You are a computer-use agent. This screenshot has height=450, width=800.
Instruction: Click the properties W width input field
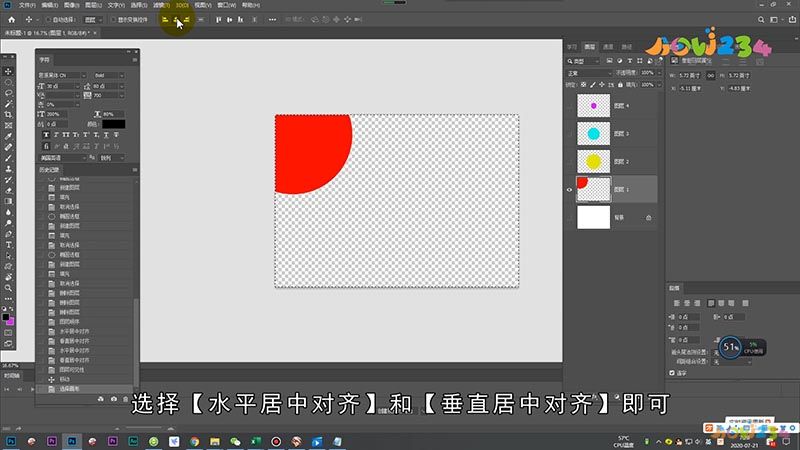tap(691, 76)
